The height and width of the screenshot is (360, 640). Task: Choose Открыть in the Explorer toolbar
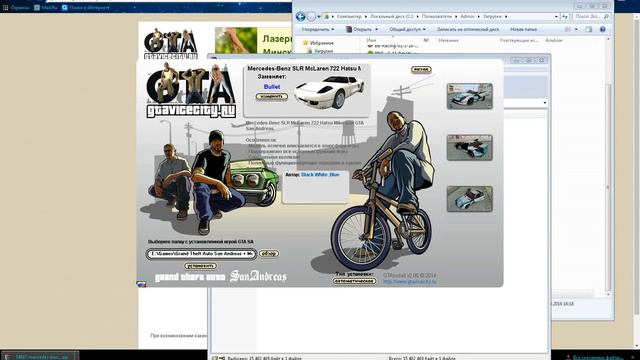359,29
